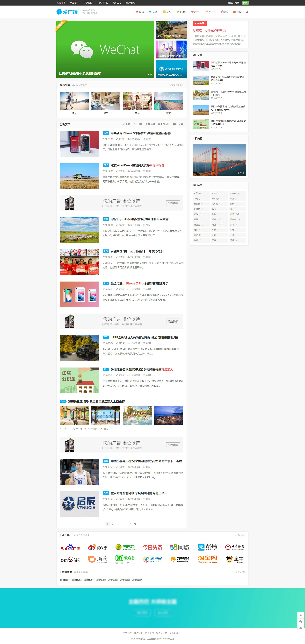
Task: Open the search magnifier icon
Action: tap(247, 12)
